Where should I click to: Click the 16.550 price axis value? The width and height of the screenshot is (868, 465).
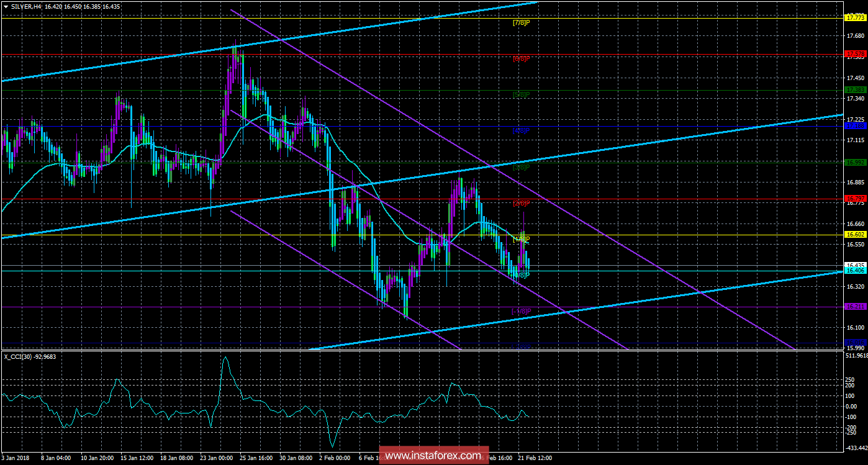click(855, 245)
